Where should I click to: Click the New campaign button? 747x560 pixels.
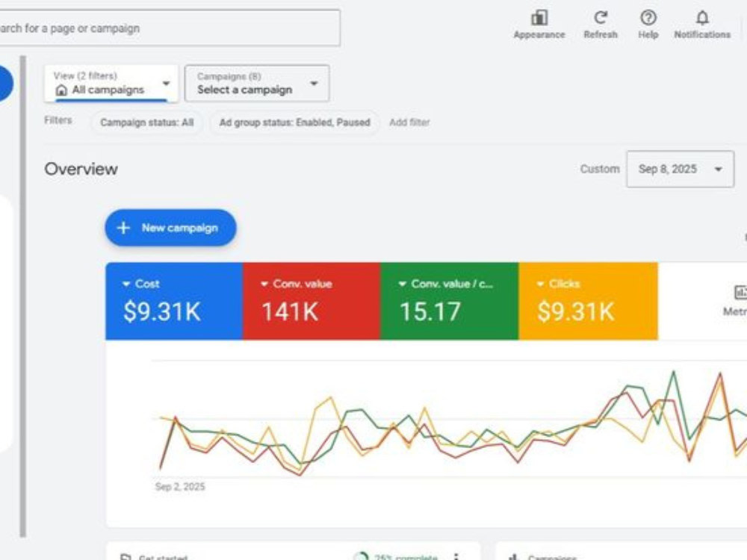click(x=170, y=228)
